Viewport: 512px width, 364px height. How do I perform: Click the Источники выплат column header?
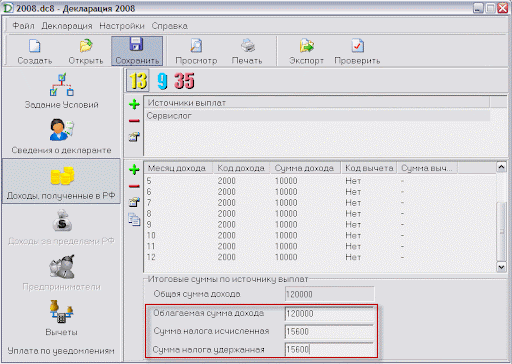pyautogui.click(x=317, y=103)
